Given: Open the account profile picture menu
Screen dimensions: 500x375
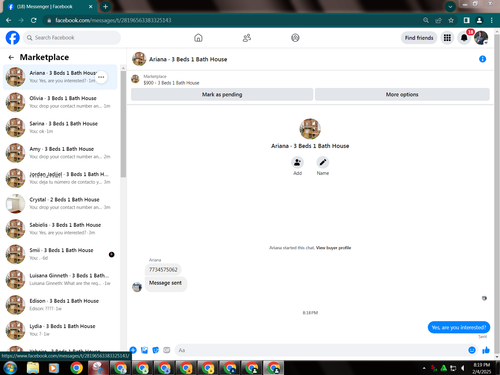Looking at the screenshot, I should 481,38.
